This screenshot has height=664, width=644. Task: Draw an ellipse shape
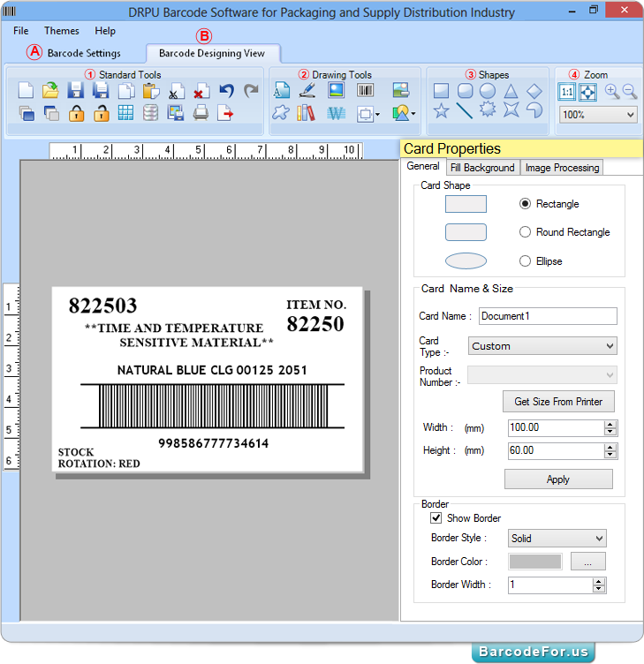coord(488,91)
